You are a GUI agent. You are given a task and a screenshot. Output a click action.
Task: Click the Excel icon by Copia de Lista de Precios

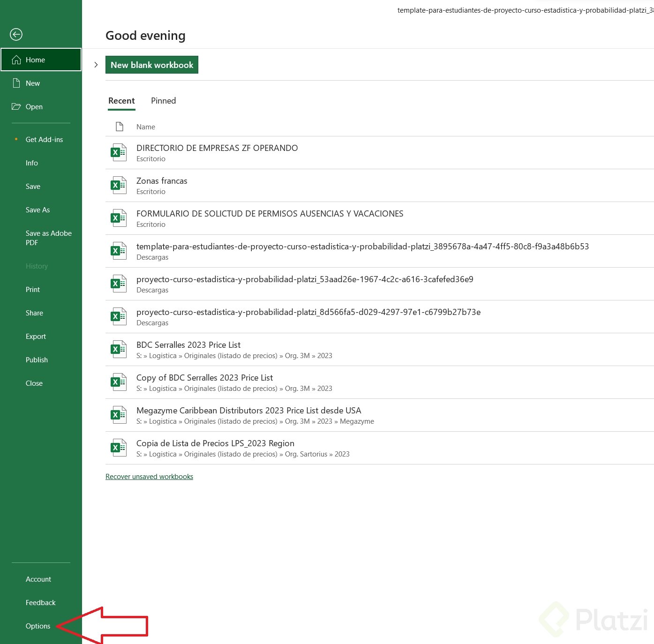[118, 447]
